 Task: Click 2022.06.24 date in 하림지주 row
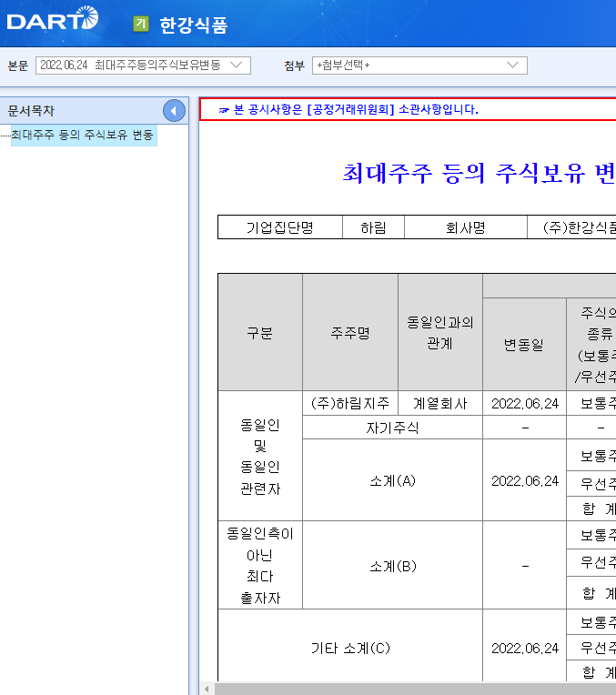point(525,403)
